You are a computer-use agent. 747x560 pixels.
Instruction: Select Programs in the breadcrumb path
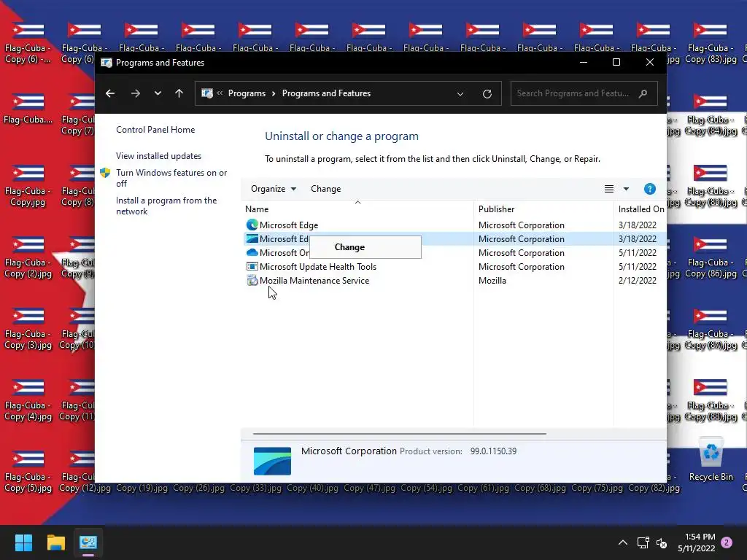[x=247, y=93]
